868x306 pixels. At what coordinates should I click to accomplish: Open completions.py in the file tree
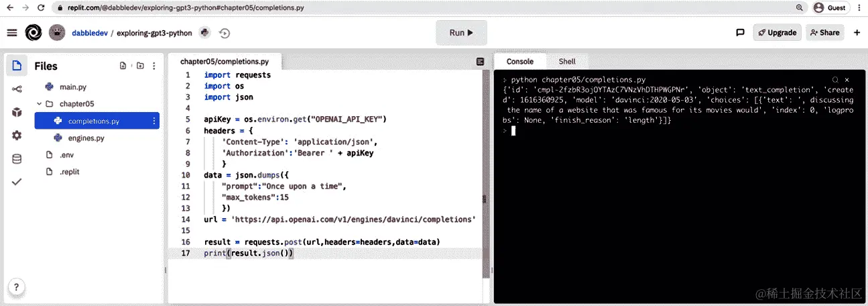point(92,121)
